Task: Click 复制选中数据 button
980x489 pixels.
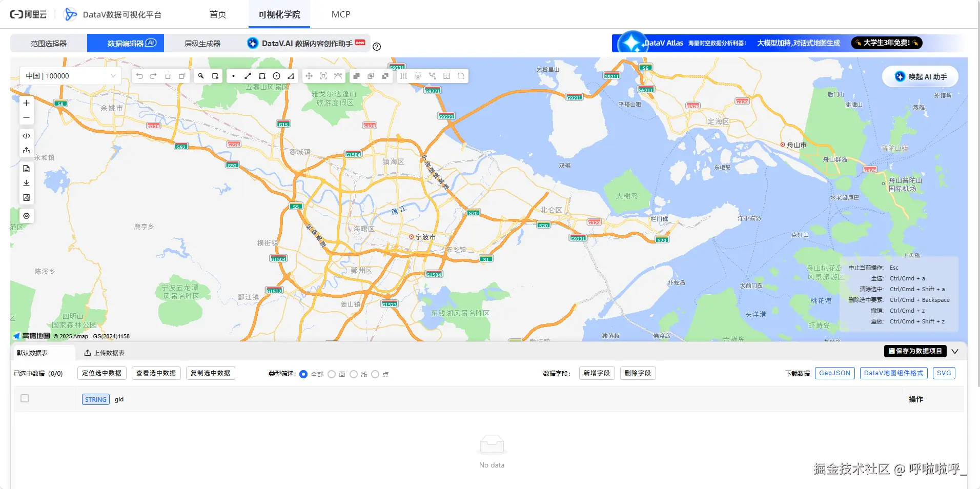Action: point(211,373)
